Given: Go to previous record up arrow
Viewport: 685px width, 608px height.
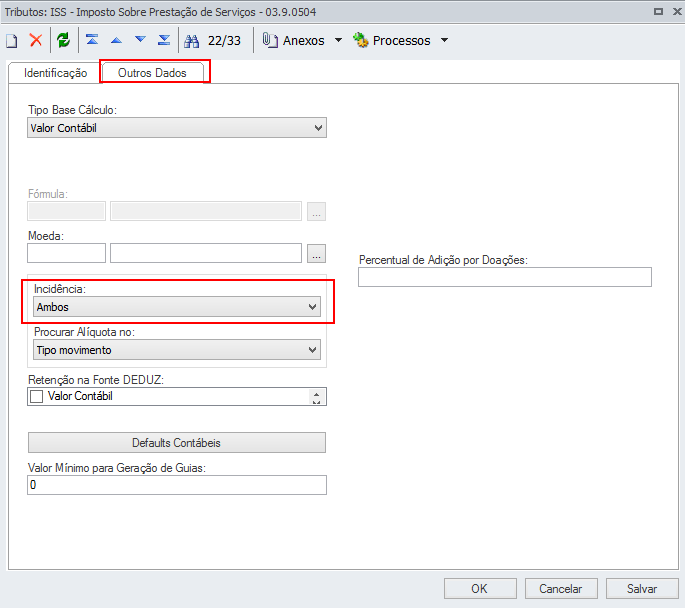Looking at the screenshot, I should point(116,41).
